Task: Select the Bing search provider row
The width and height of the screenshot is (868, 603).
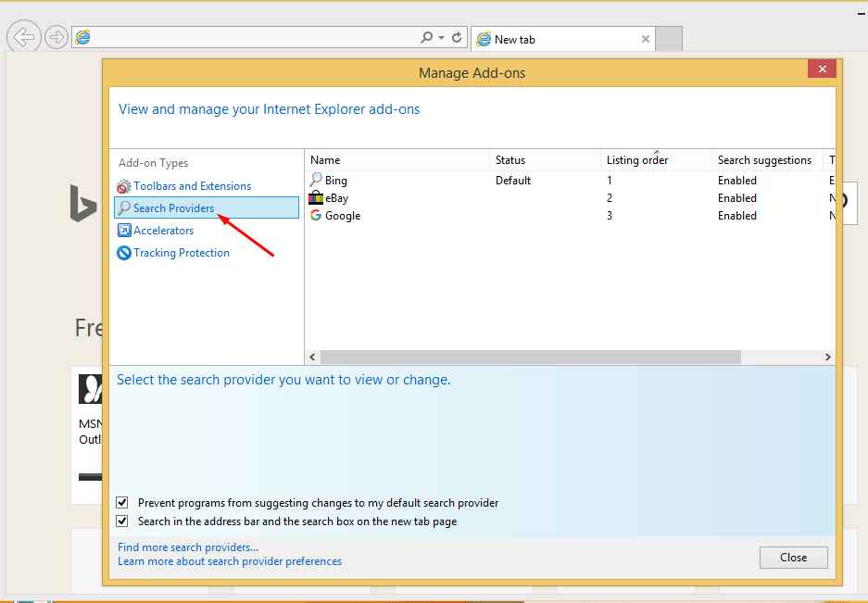Action: click(x=571, y=181)
